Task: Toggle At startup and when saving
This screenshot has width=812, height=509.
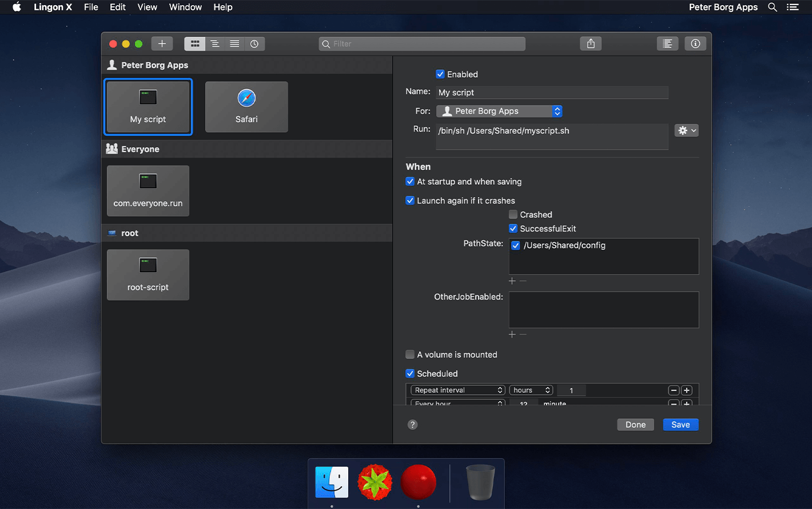Action: 410,181
